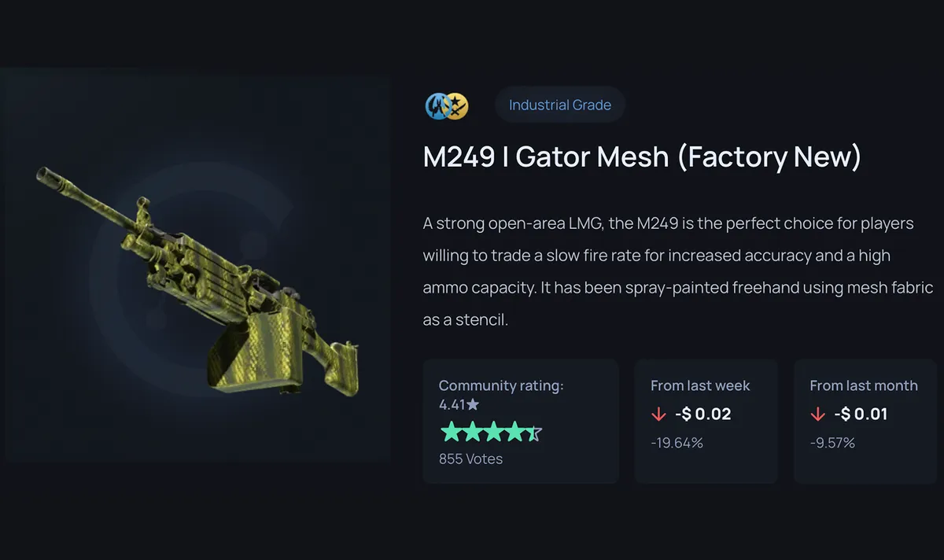Image resolution: width=944 pixels, height=560 pixels.
Task: Click the -9.57% monthly percentage
Action: pyautogui.click(x=832, y=443)
